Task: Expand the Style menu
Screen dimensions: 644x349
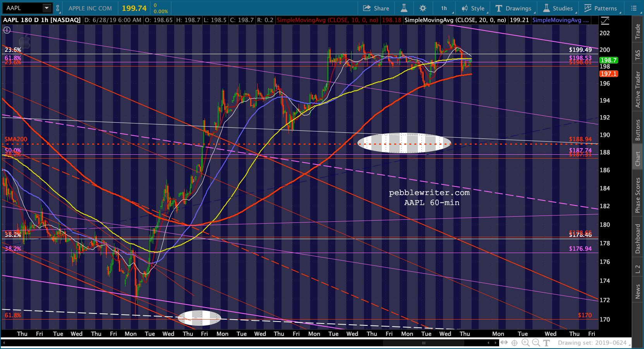Action: [473, 8]
